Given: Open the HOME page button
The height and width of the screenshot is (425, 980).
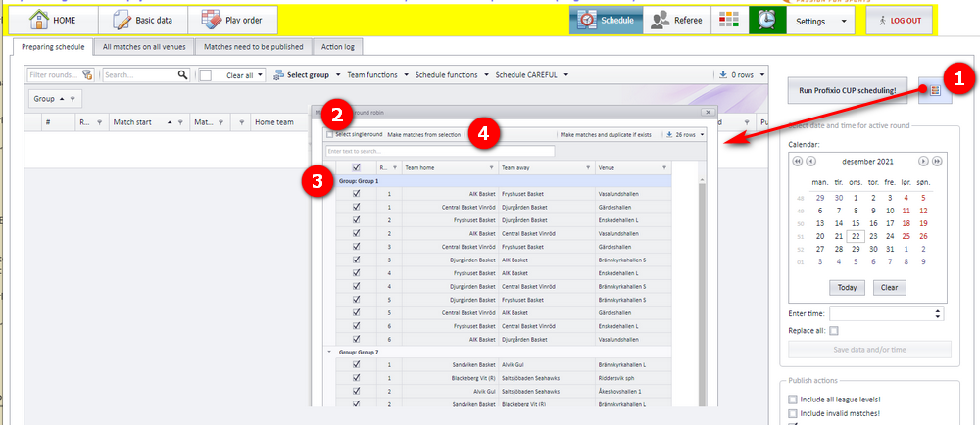Looking at the screenshot, I should click(53, 21).
